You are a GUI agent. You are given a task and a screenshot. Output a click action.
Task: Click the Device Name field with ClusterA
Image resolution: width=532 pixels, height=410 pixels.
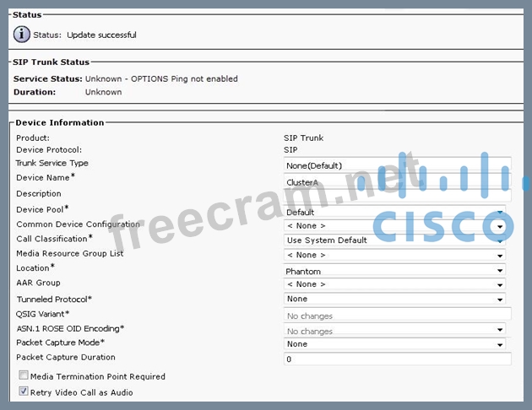point(397,181)
